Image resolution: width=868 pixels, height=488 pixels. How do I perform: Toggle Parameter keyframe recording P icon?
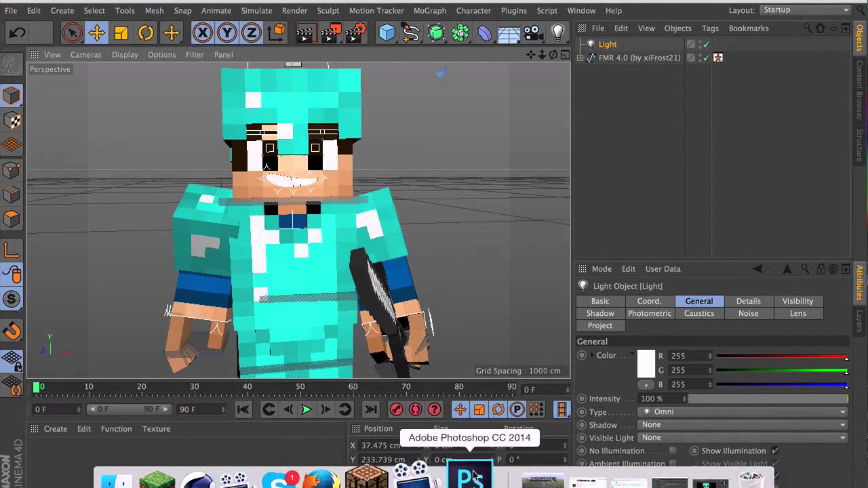pyautogui.click(x=517, y=409)
